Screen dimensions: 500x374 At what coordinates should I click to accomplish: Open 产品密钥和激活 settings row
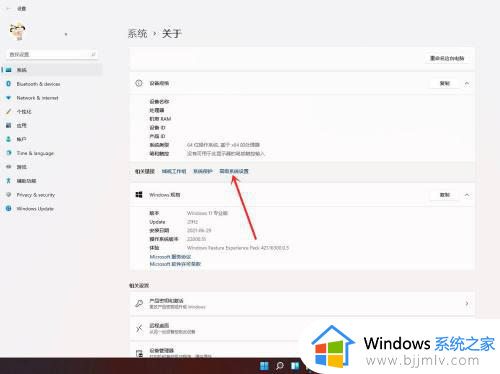302,303
